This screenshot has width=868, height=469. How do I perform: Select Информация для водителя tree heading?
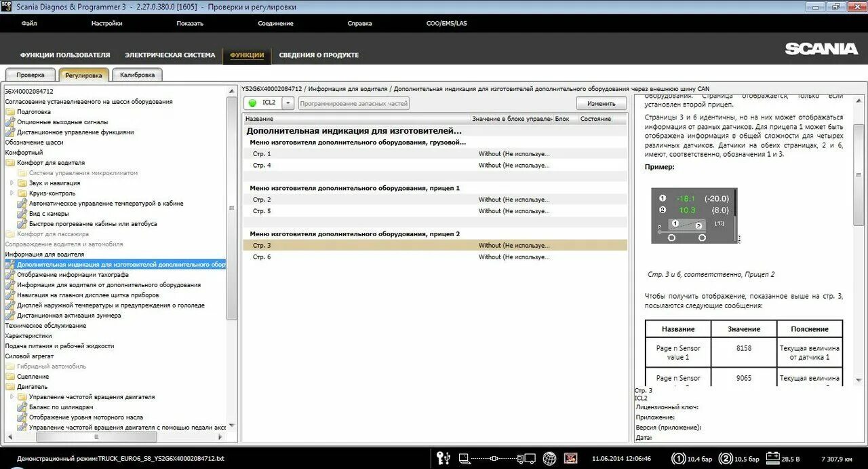point(45,255)
